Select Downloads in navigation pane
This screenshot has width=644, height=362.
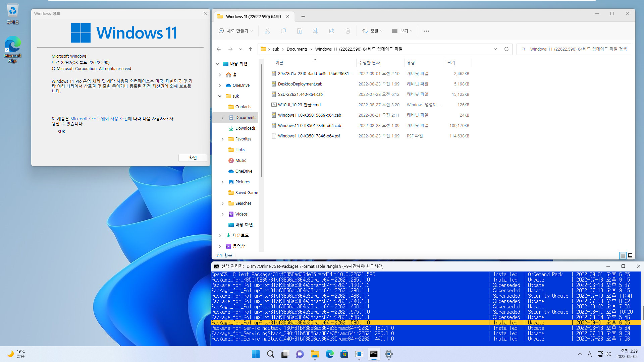click(x=246, y=128)
